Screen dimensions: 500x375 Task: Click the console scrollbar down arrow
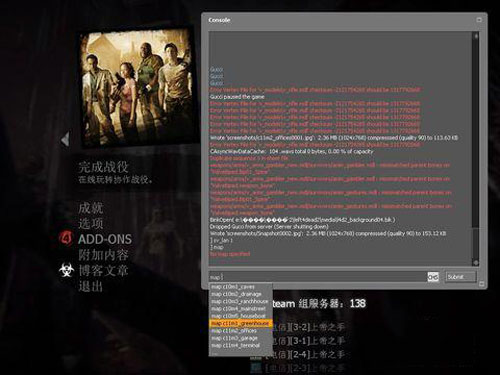click(476, 263)
